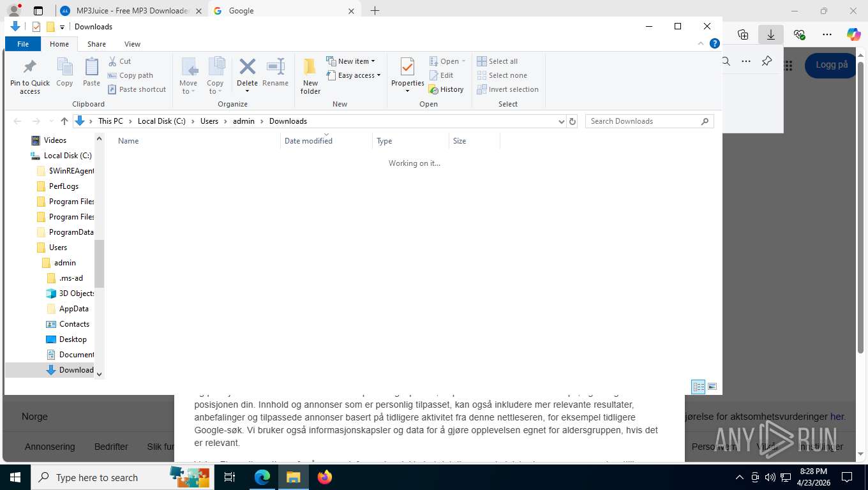Click Paste shortcut option
The height and width of the screenshot is (490, 868).
137,89
